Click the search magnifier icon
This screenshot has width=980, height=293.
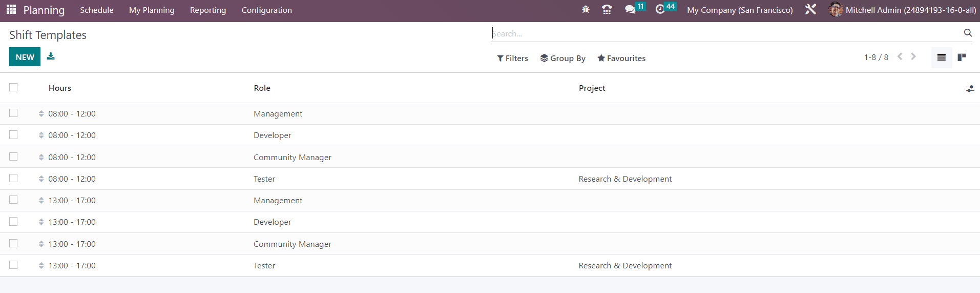click(x=968, y=33)
